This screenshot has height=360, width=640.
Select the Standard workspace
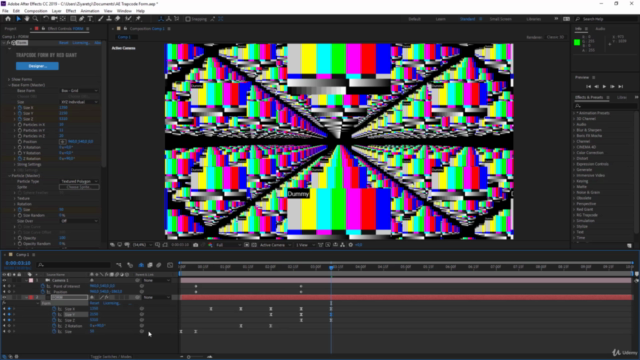point(467,19)
